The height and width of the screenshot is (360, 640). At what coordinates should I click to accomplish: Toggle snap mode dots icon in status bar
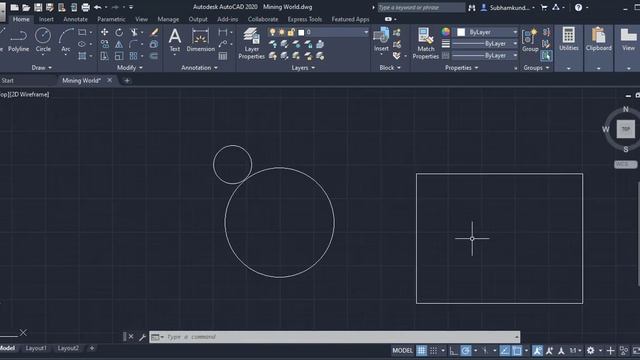[433, 350]
